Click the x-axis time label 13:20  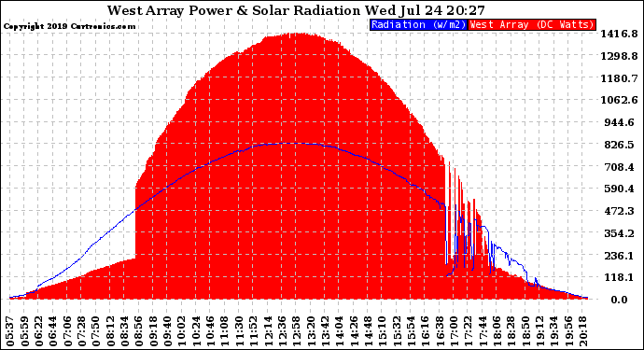click(311, 331)
